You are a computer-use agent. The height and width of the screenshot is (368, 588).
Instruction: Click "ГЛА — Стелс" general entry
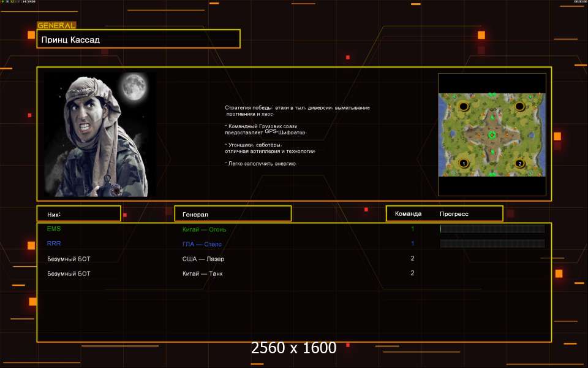coord(202,244)
